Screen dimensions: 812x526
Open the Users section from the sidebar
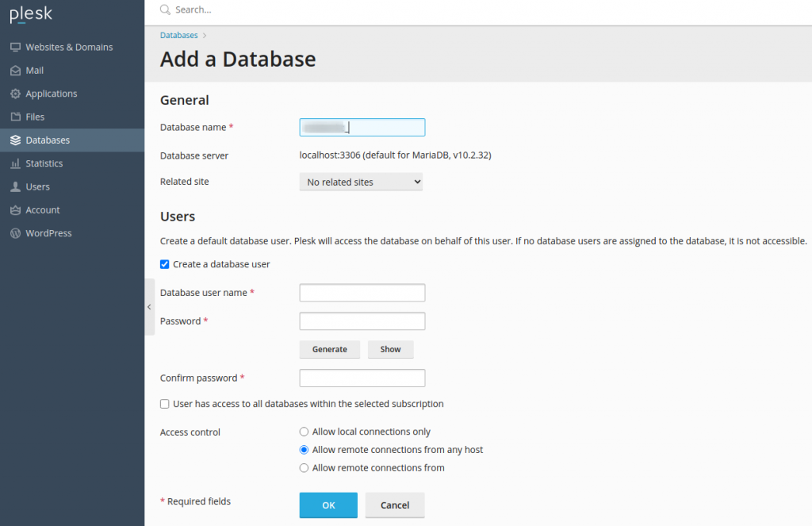point(16,186)
